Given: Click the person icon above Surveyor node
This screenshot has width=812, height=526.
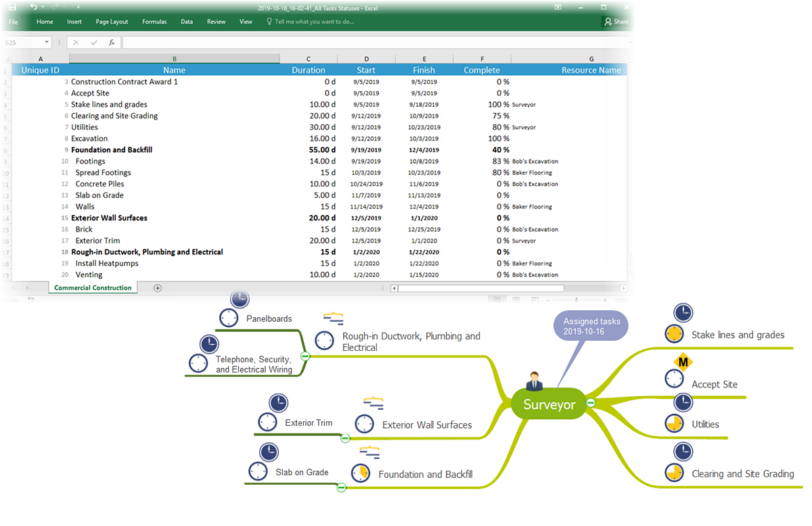Looking at the screenshot, I should (535, 381).
